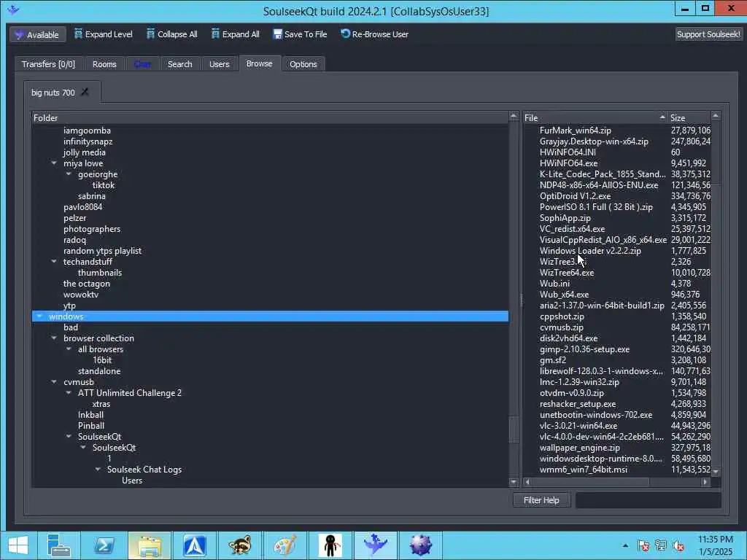This screenshot has width=747, height=560.
Task: Select the standalone folder
Action: click(99, 371)
